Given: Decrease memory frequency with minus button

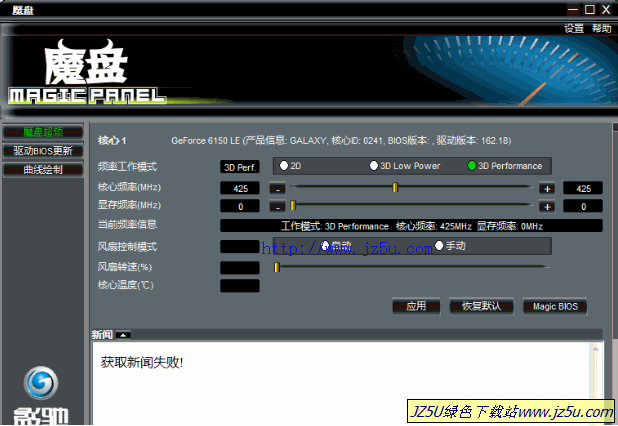Looking at the screenshot, I should click(x=277, y=207).
